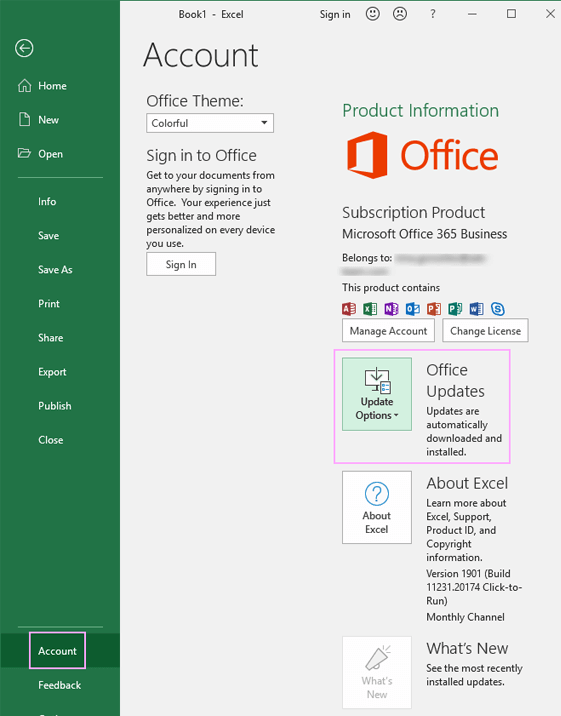
Task: Expand the Update Options menu button
Action: coord(377,394)
